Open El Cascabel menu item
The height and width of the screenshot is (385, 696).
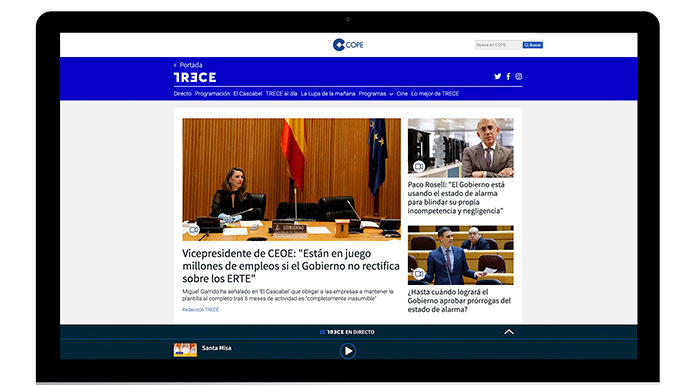(x=248, y=94)
